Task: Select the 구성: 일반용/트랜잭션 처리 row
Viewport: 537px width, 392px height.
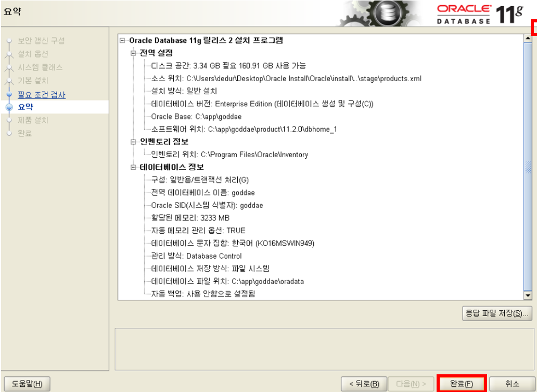Action: point(200,180)
